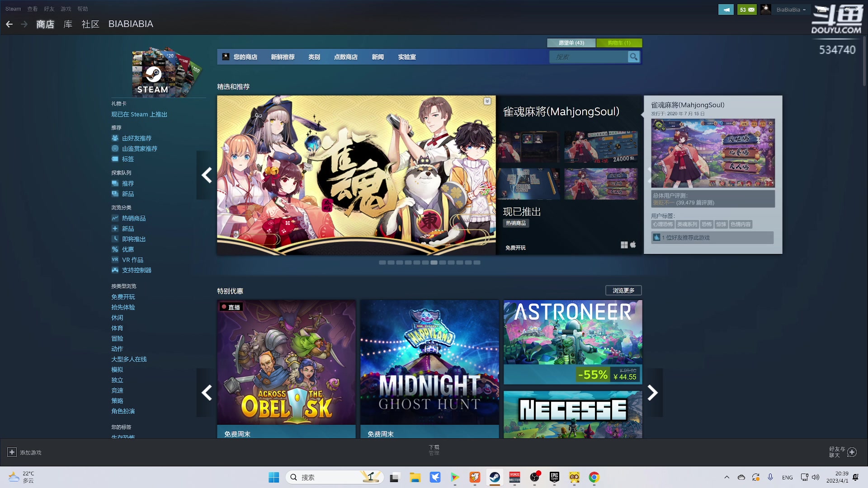This screenshot has height=488, width=868.
Task: Open Task View on the taskbar
Action: 395,477
